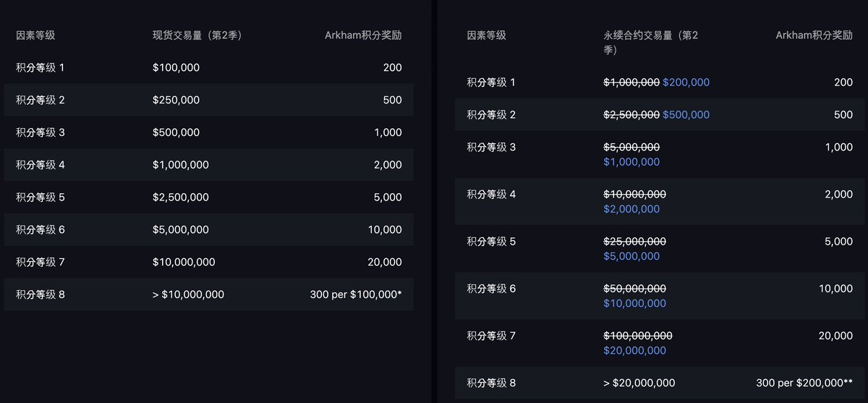Select the strikethrough $5,000,000 amount

coord(631,147)
